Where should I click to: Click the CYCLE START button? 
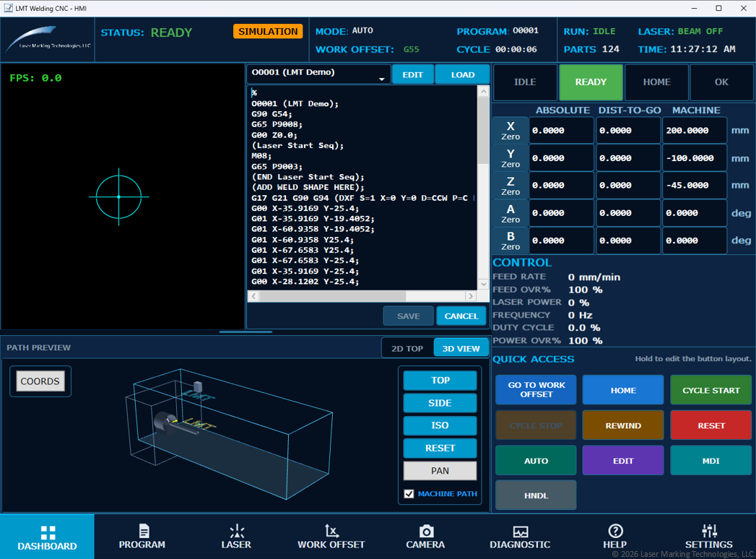tap(711, 390)
